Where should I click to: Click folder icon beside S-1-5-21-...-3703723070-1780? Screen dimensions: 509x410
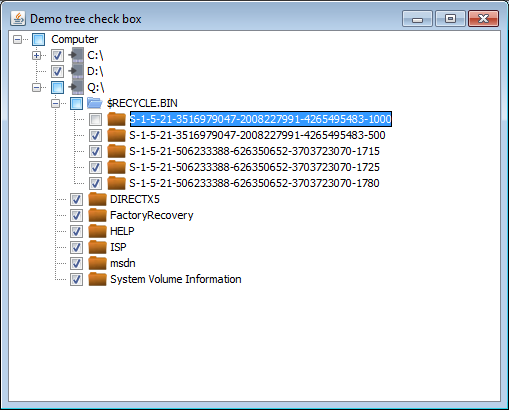point(116,183)
